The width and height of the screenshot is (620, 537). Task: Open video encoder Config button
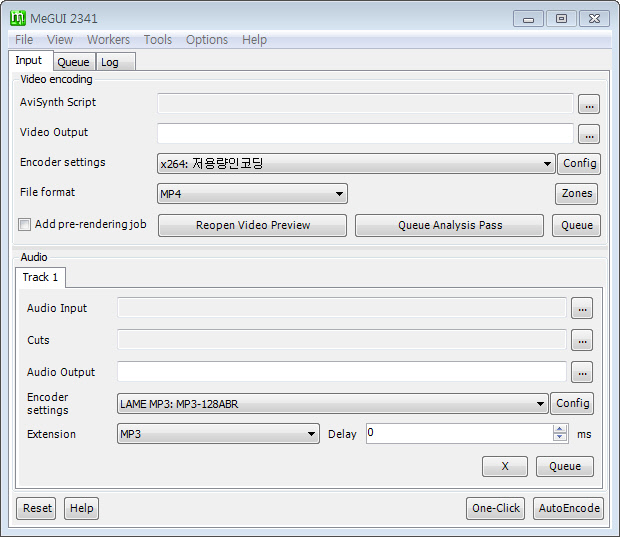[579, 163]
